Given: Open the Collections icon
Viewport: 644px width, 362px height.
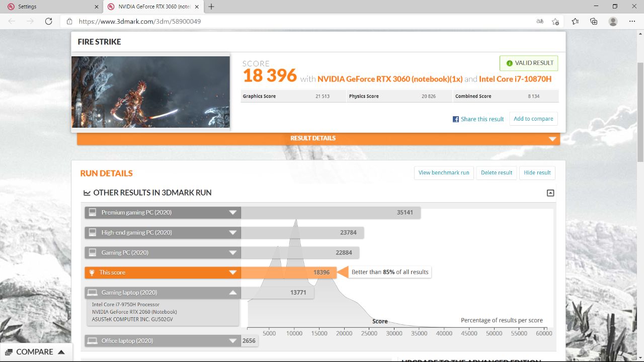Looking at the screenshot, I should click(x=594, y=21).
